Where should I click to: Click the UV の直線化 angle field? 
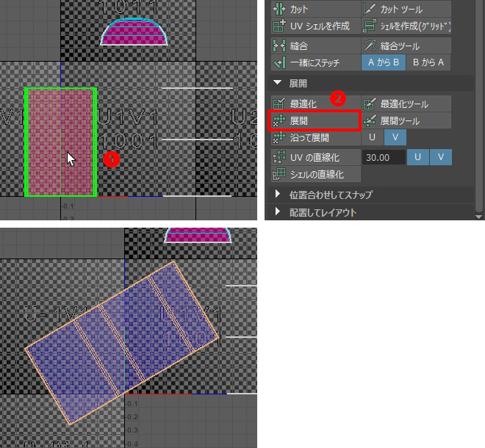click(384, 157)
